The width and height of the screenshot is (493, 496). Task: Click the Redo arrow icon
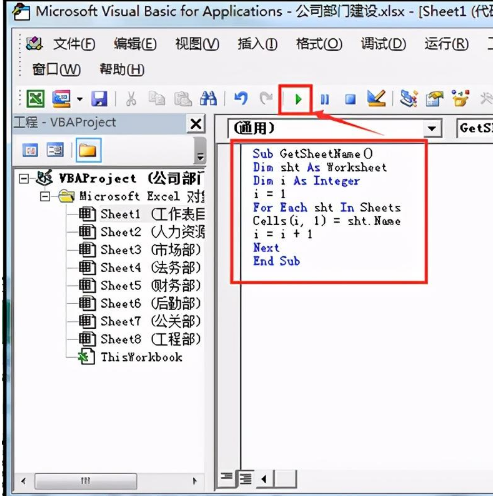266,99
